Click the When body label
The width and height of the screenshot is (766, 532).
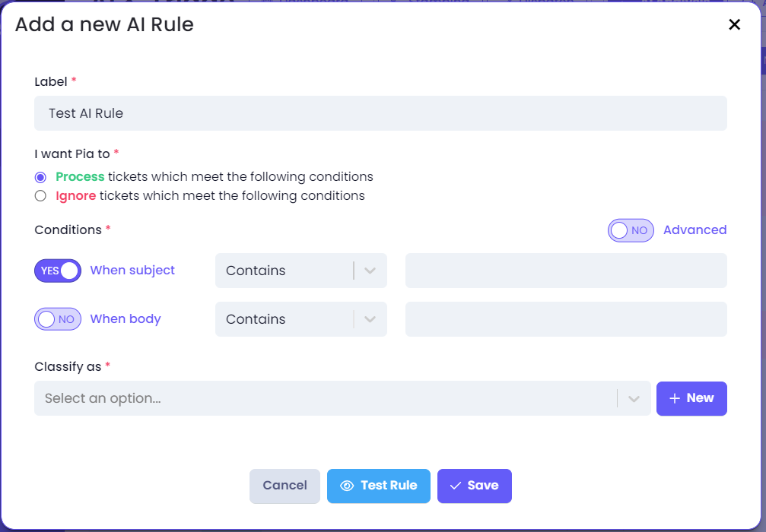(x=126, y=319)
